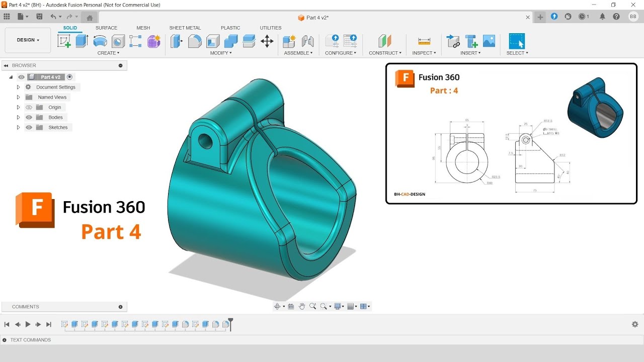The width and height of the screenshot is (644, 362).
Task: Click the Pan hand tool
Action: (x=302, y=306)
